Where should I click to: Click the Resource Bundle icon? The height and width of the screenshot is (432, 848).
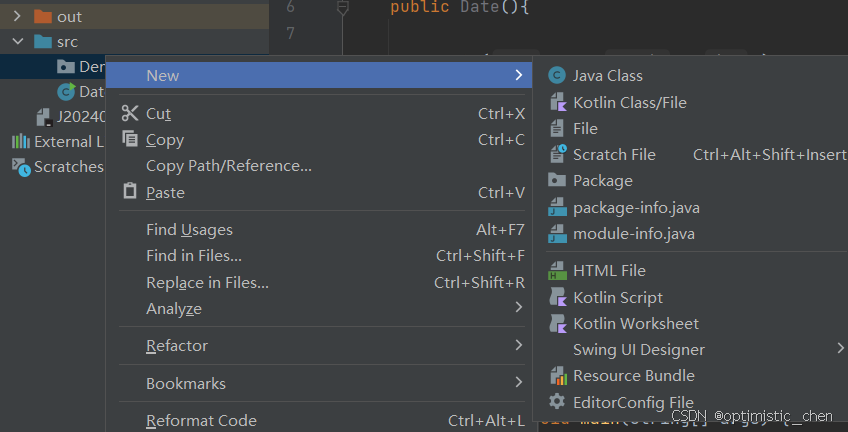click(x=557, y=376)
